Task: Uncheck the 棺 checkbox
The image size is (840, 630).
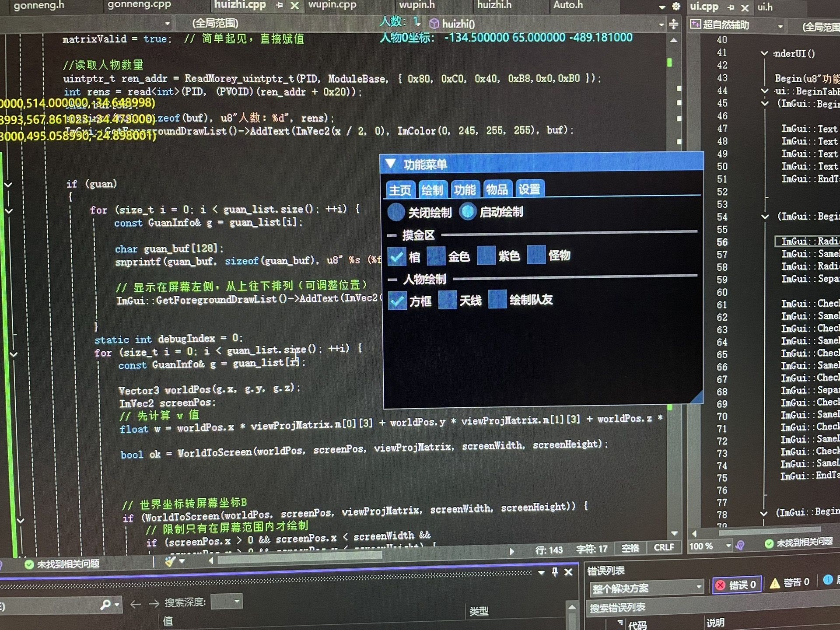Action: point(397,257)
